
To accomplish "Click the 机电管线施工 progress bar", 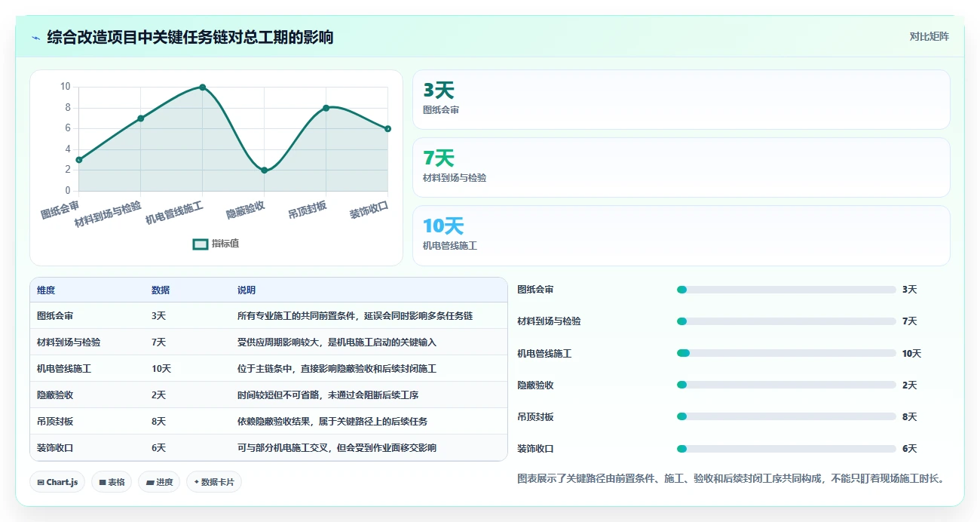I will coord(786,353).
